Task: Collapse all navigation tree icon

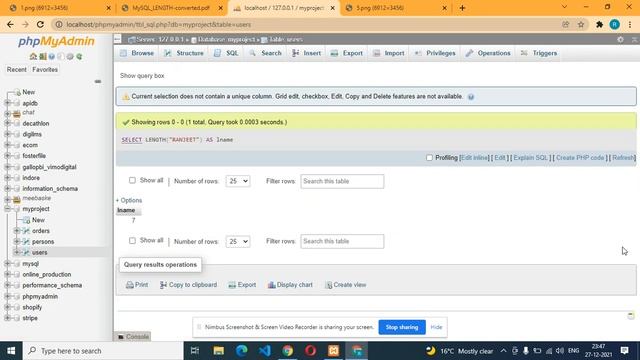Action: click(98, 82)
